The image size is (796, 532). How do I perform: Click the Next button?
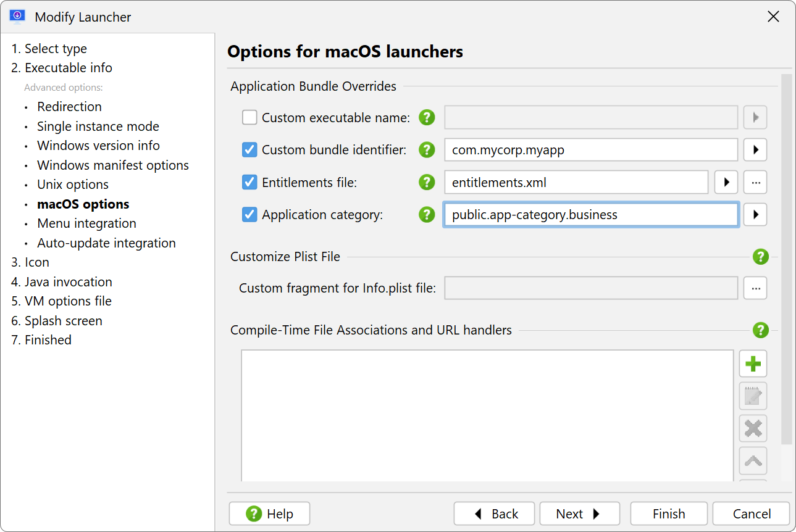click(579, 513)
